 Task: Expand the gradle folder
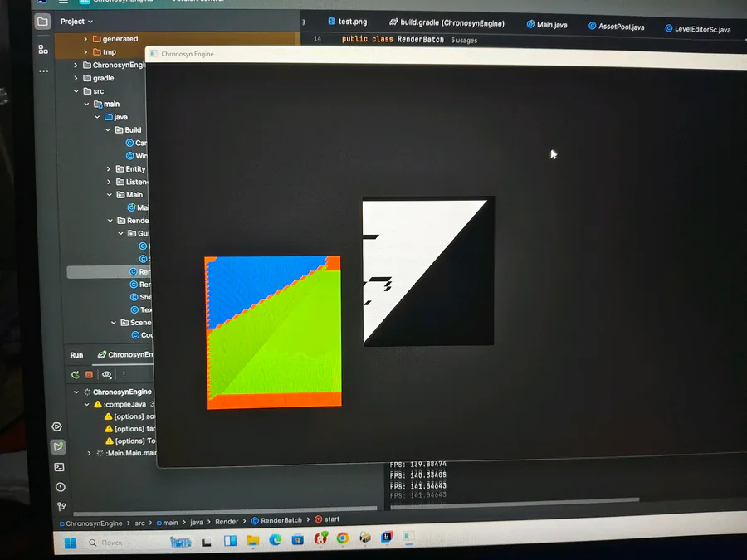[x=76, y=78]
